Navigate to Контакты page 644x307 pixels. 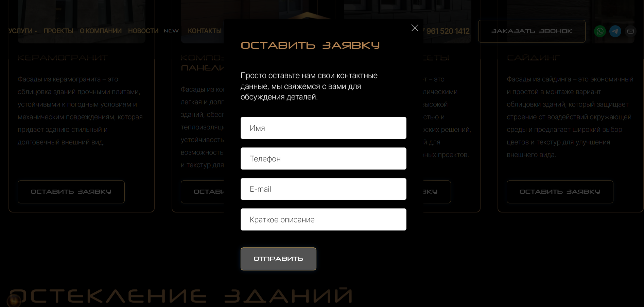click(x=205, y=31)
